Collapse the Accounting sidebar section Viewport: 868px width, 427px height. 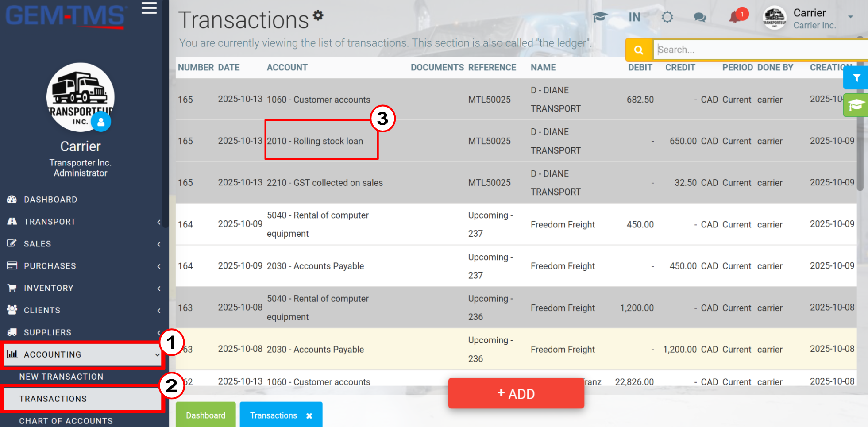(x=82, y=354)
